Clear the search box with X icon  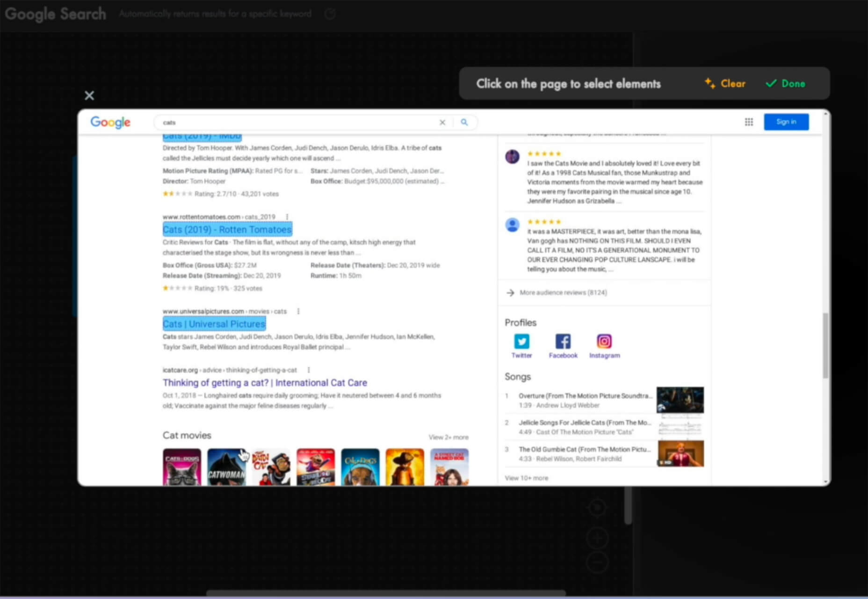pos(442,122)
